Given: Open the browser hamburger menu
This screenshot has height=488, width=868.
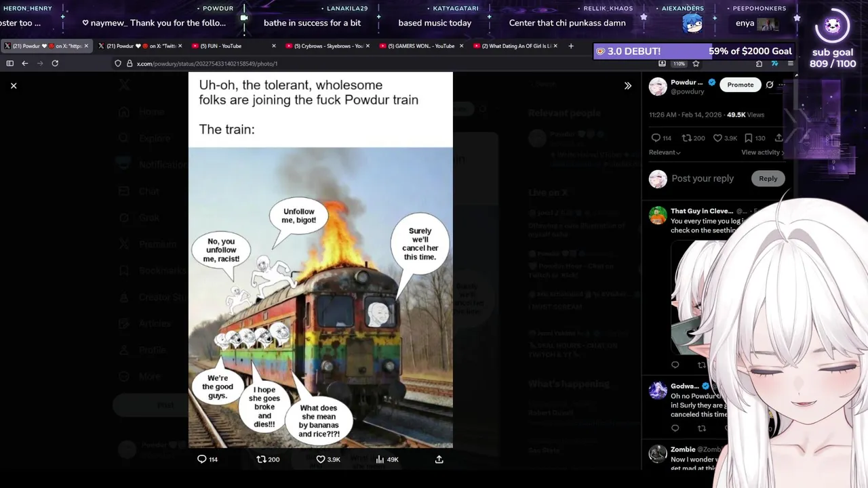Looking at the screenshot, I should (x=789, y=64).
